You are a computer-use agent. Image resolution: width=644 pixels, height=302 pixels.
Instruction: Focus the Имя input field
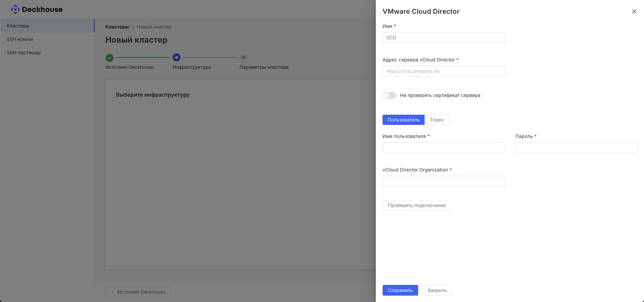tap(443, 38)
